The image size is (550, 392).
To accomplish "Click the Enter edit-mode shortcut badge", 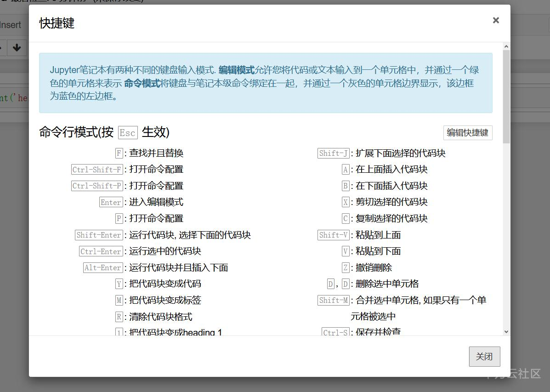I will click(111, 202).
